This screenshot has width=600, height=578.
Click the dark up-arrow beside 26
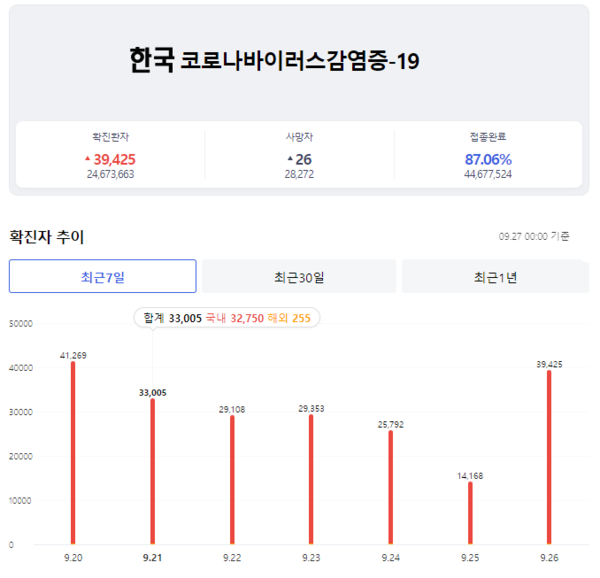pos(290,158)
